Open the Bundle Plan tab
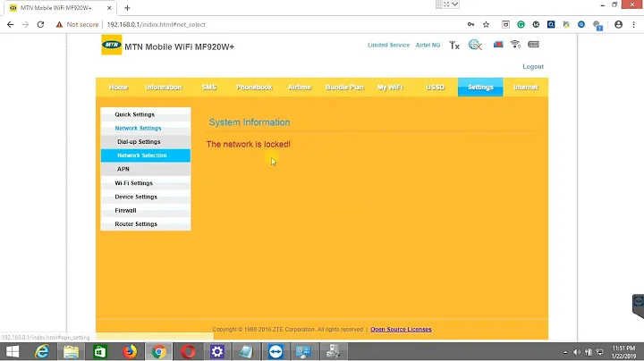 click(x=344, y=88)
